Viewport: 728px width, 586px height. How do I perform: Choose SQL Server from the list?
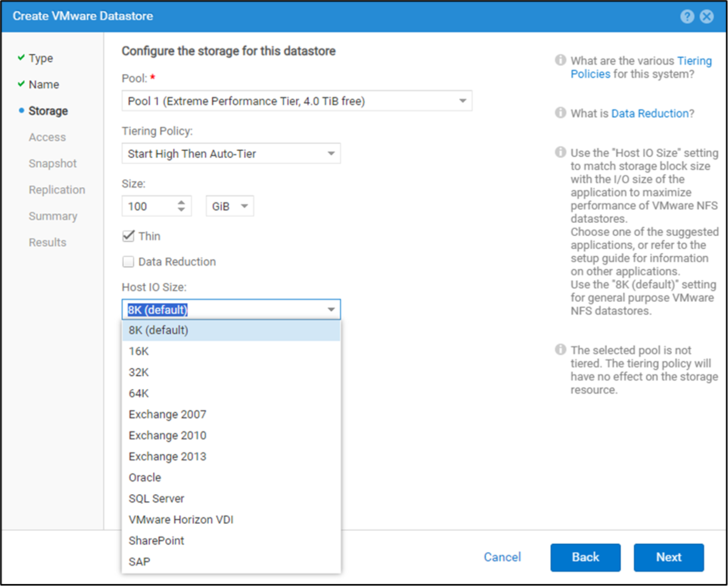[x=231, y=498]
